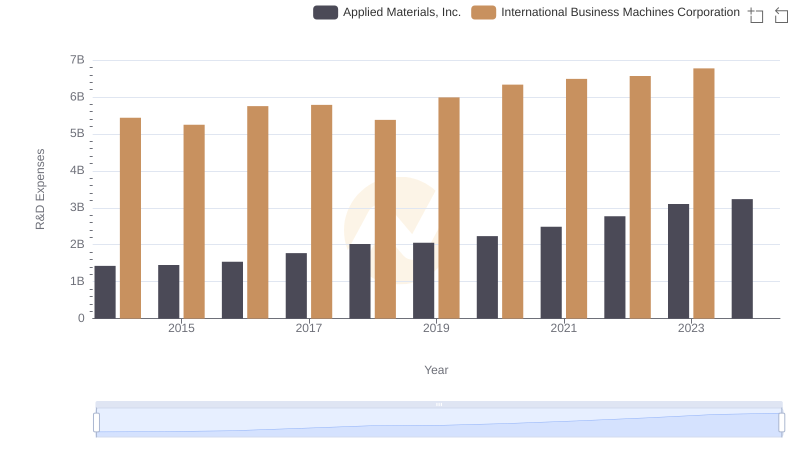Select the IBM bar for 2020
Viewport: 800px width, 461px height.
pyautogui.click(x=512, y=201)
